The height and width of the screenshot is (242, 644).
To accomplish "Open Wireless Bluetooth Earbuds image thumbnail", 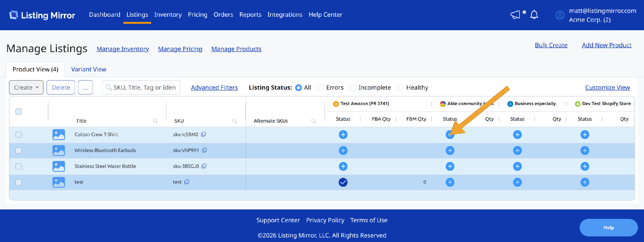I will 59,150.
